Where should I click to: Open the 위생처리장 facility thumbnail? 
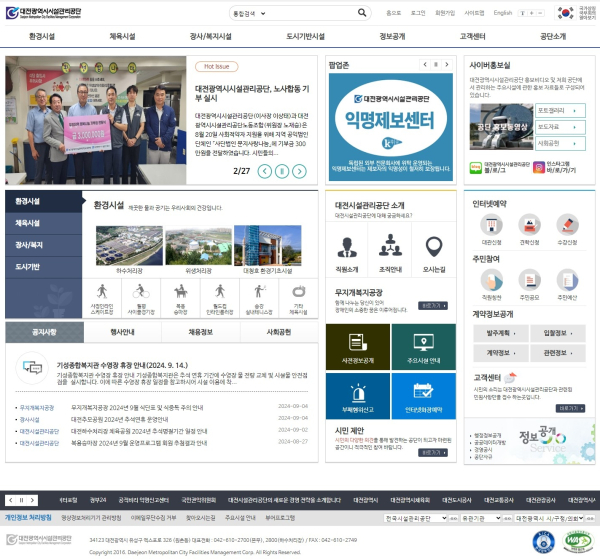199,246
